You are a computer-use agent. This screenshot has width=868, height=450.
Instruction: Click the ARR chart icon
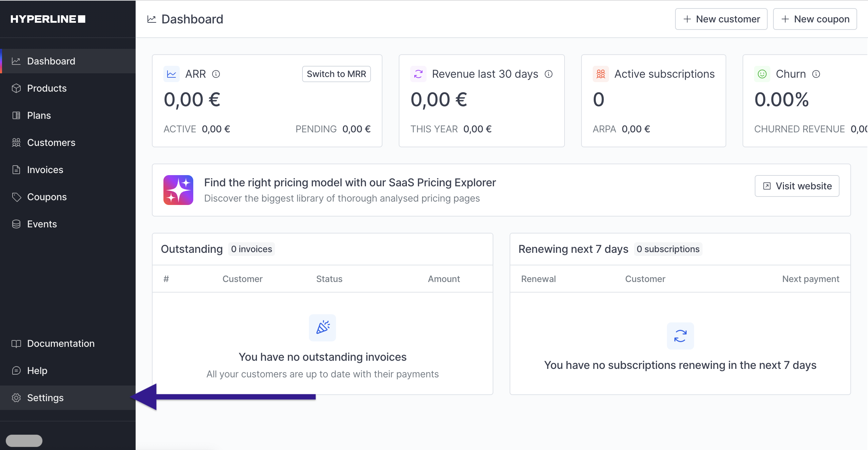tap(172, 74)
